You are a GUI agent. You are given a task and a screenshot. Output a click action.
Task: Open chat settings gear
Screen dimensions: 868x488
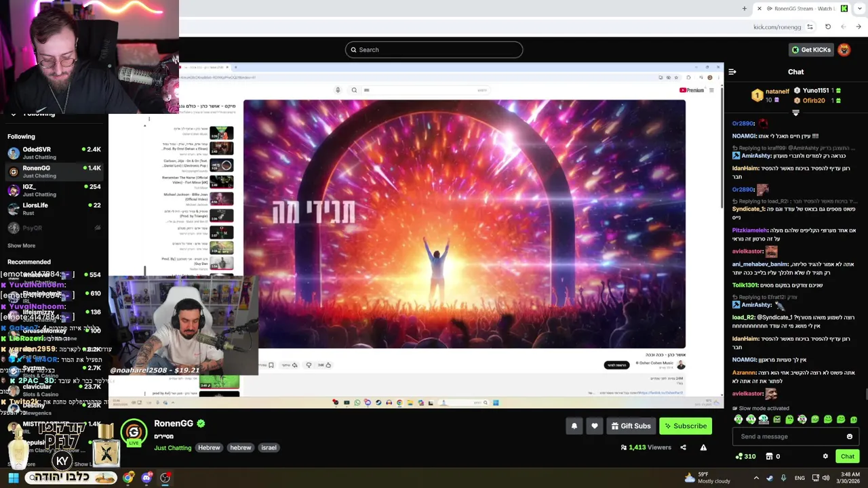pyautogui.click(x=825, y=456)
